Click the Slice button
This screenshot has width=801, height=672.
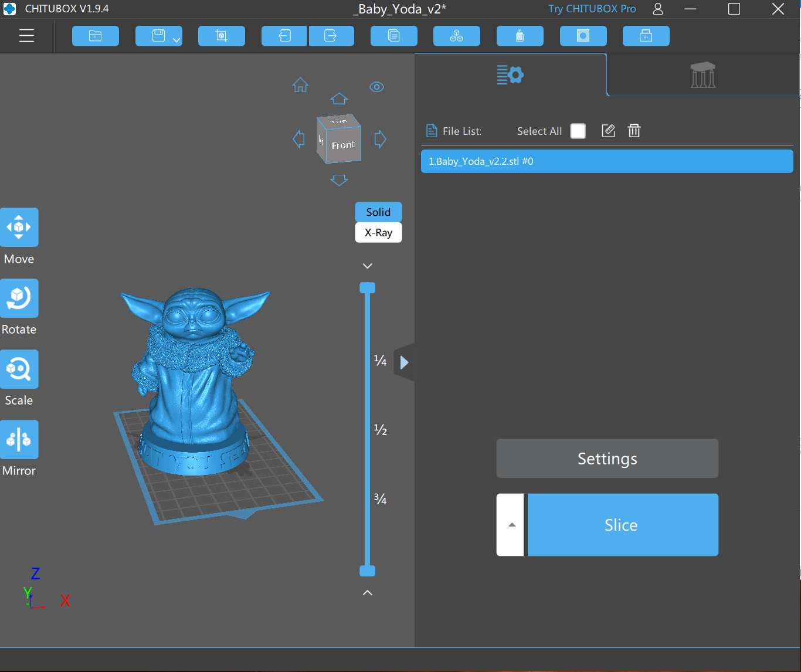click(x=622, y=525)
